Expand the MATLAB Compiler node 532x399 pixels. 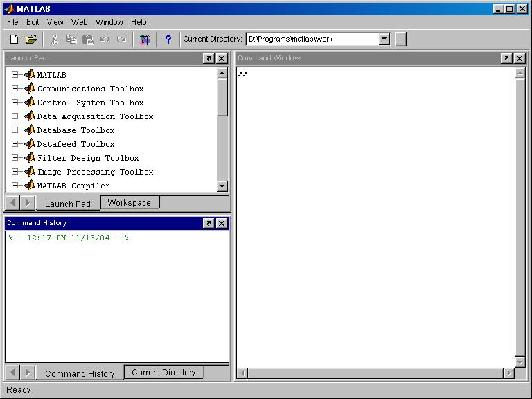point(15,185)
